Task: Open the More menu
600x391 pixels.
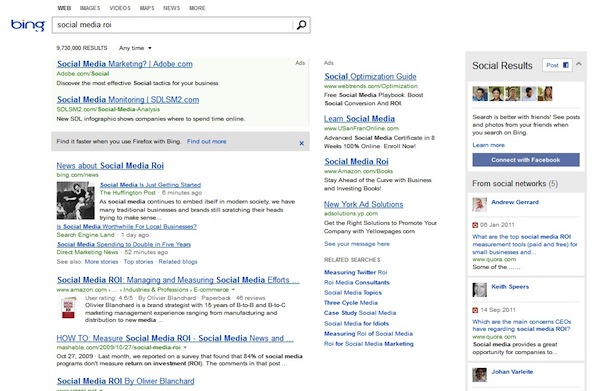Action: (x=197, y=8)
